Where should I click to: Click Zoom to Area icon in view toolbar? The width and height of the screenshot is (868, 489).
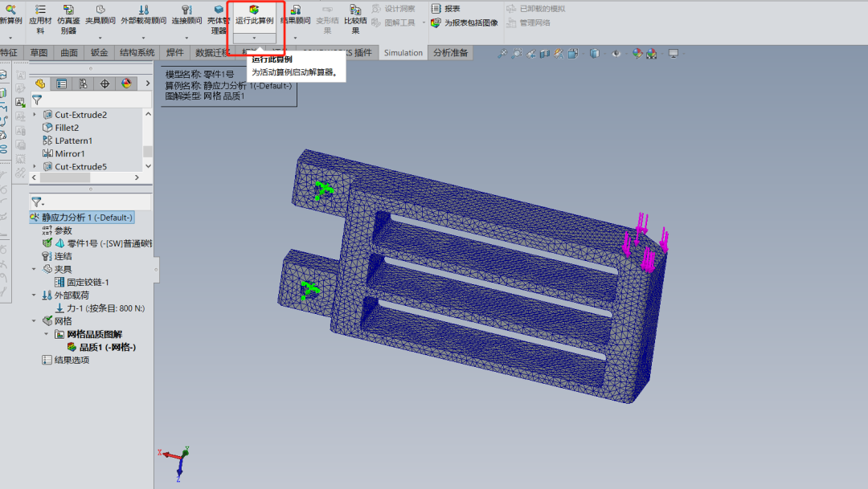pos(517,53)
